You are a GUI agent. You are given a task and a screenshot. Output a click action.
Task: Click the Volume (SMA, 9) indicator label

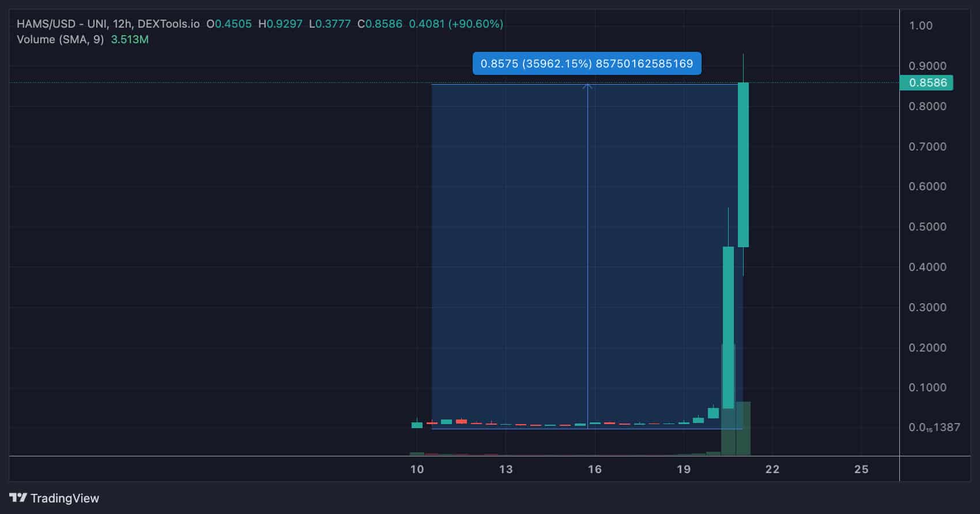[x=61, y=39]
